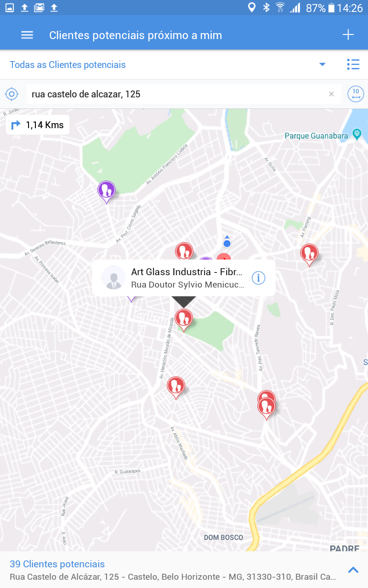Select overlapping red markers near Av. Tancredo Neves
Image resolution: width=368 pixels, height=588 pixels.
[x=266, y=404]
